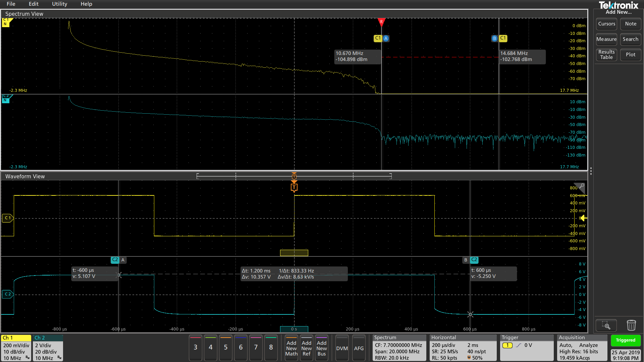Click the trash delete icon
Image resolution: width=644 pixels, height=362 pixels.
pyautogui.click(x=631, y=325)
